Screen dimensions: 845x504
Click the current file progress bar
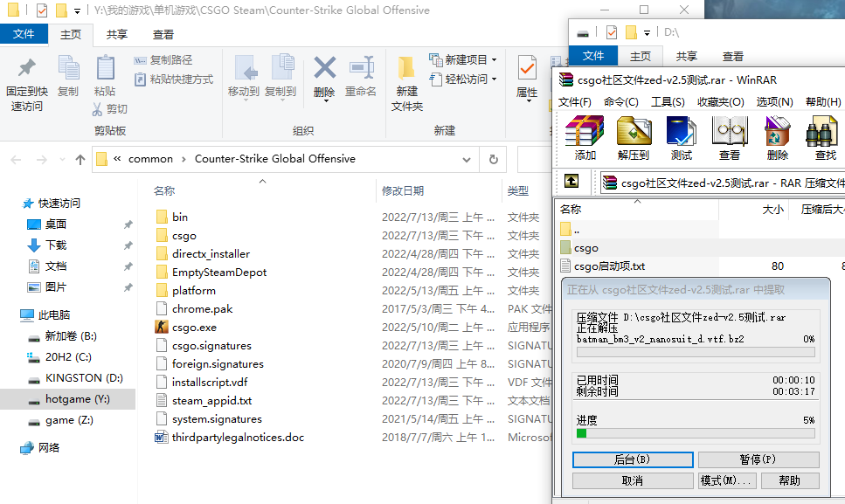click(x=696, y=352)
